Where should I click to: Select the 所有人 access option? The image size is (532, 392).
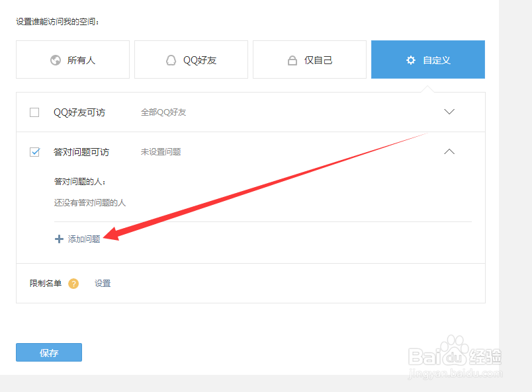(x=73, y=59)
